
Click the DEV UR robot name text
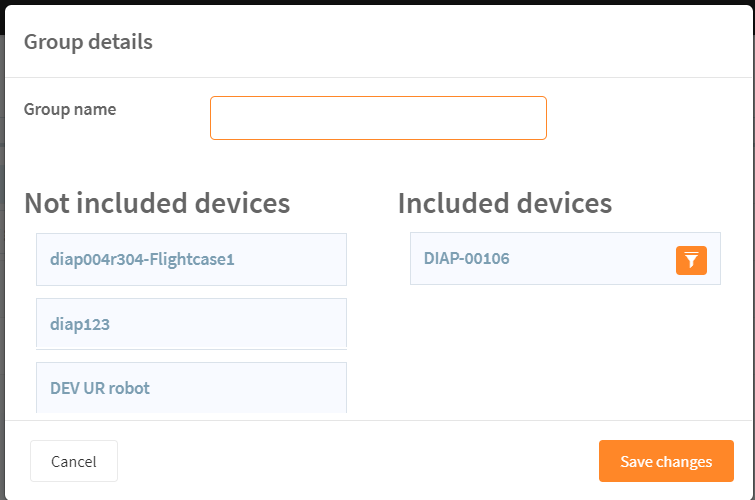pos(100,388)
